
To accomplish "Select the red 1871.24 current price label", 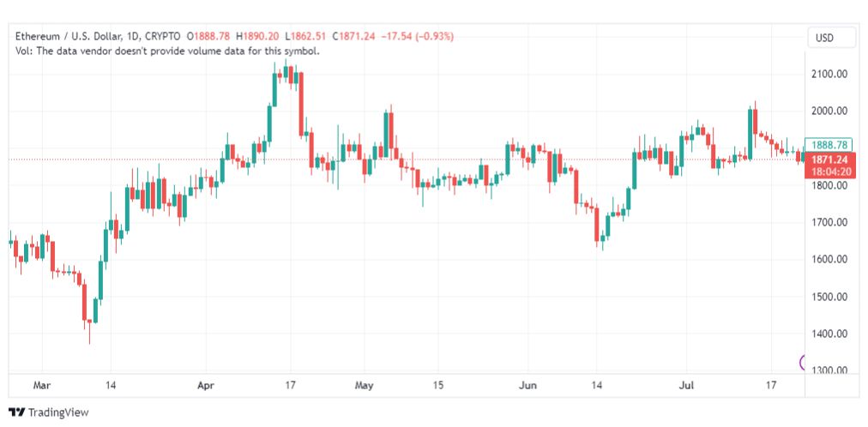I will (829, 159).
